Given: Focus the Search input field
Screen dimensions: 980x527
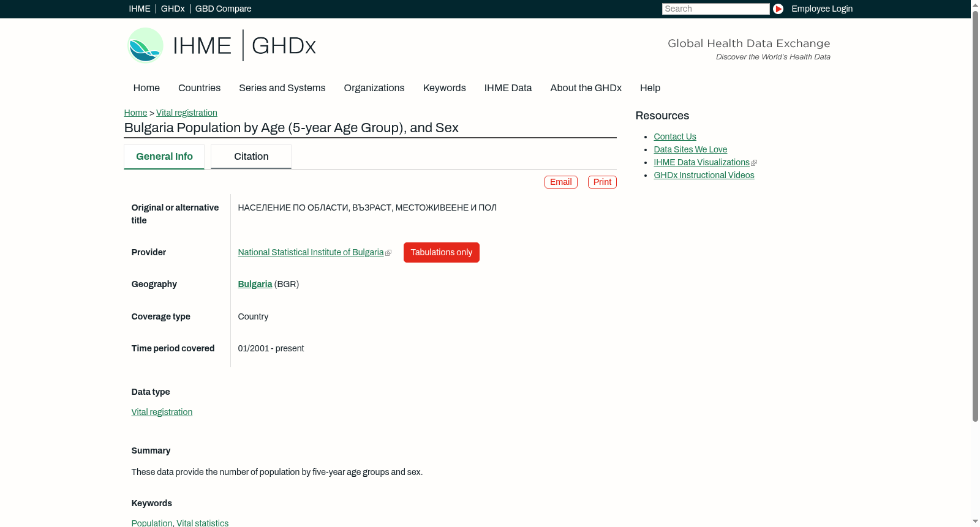Looking at the screenshot, I should [x=715, y=9].
